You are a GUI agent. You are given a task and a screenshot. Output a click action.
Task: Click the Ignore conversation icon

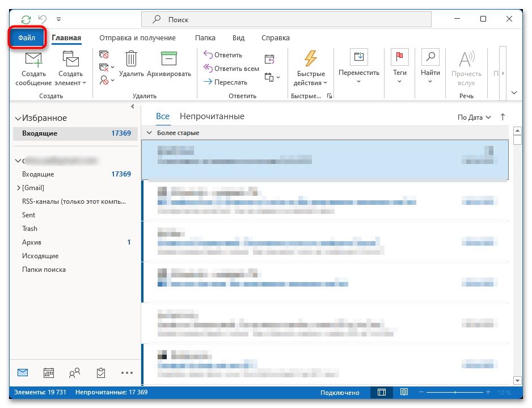coord(104,54)
